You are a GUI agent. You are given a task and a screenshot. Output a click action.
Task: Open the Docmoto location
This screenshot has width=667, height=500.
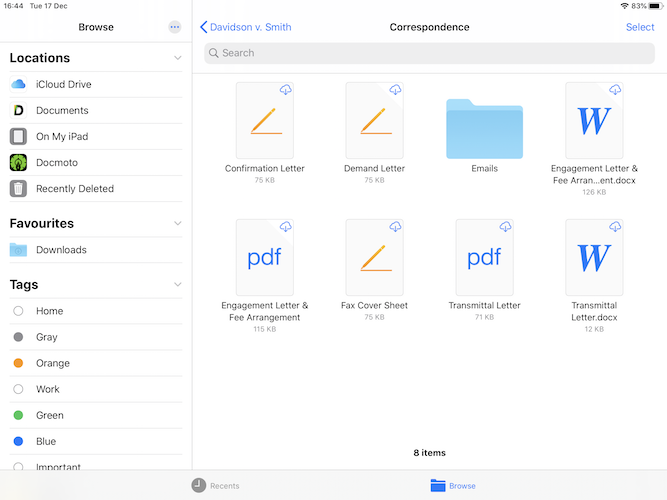point(96,163)
